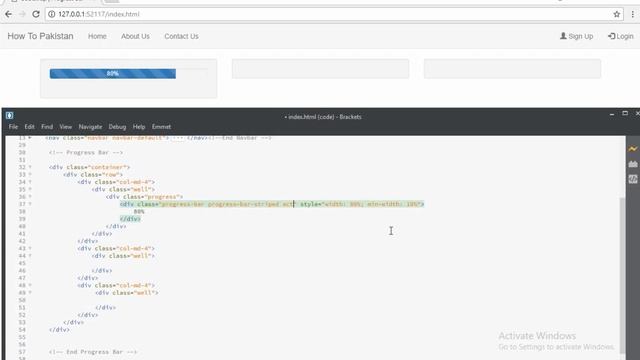The width and height of the screenshot is (640, 360).
Task: Collapse the progress div on line 36
Action: (x=30, y=197)
